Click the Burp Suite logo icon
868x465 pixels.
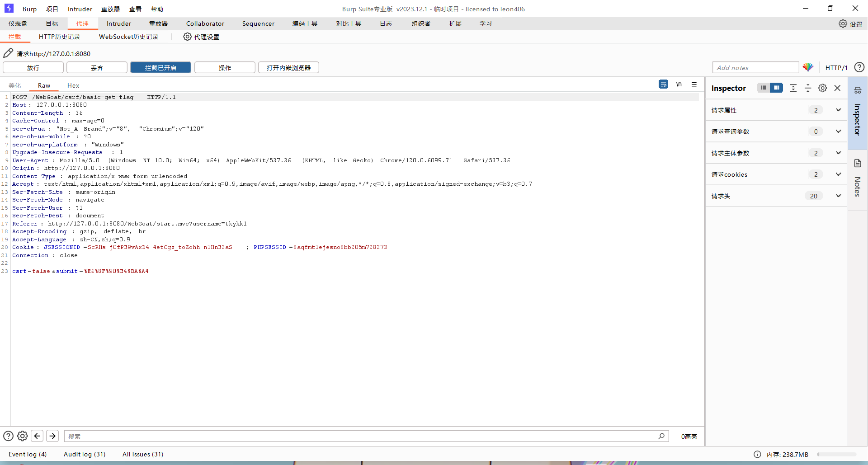point(9,8)
